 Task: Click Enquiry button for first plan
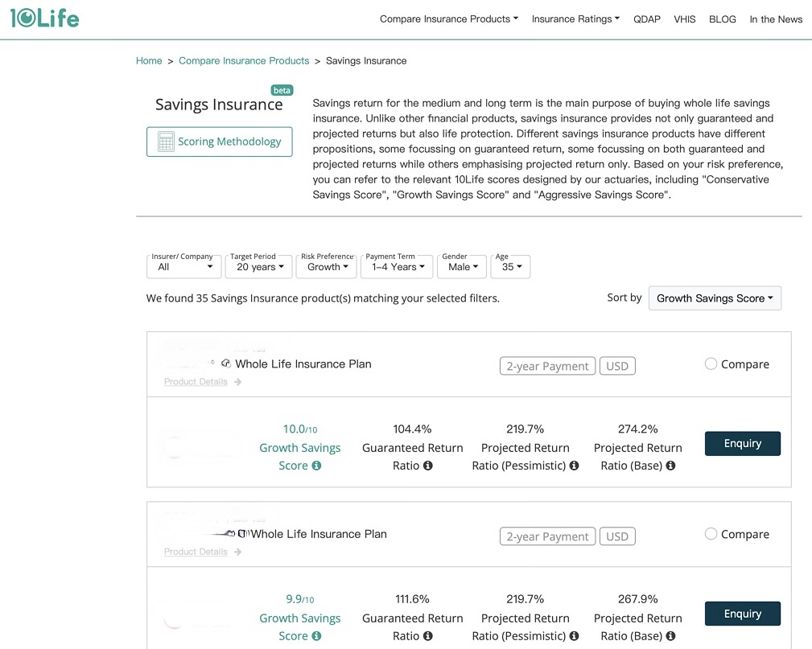click(x=742, y=444)
